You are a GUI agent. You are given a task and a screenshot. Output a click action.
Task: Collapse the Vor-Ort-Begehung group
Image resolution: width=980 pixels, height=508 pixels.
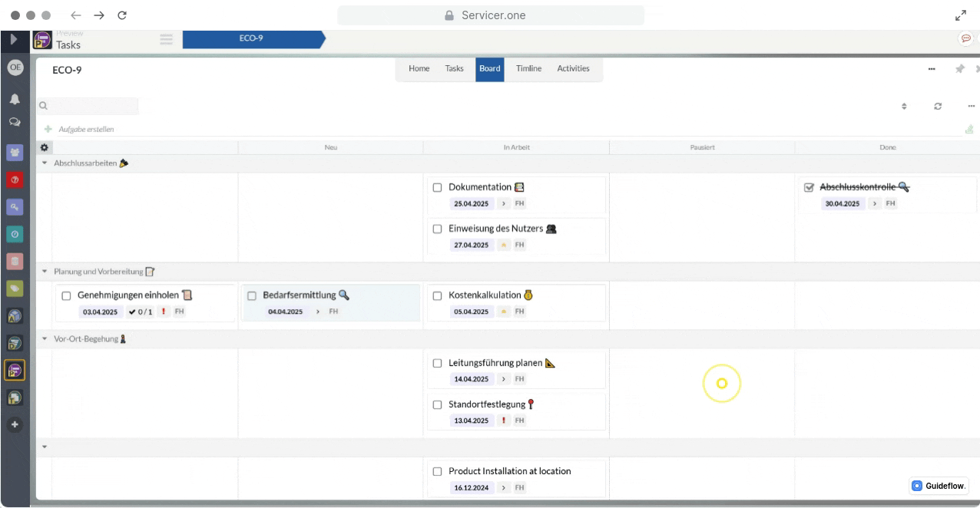tap(45, 339)
